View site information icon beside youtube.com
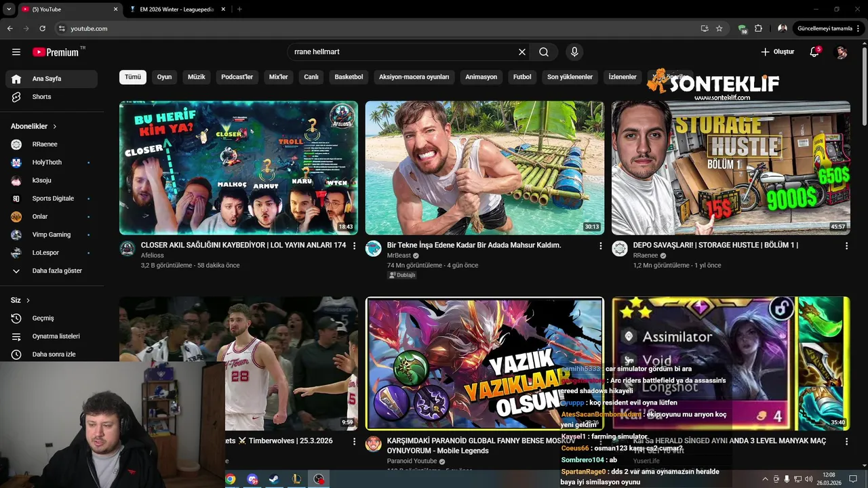 62,28
